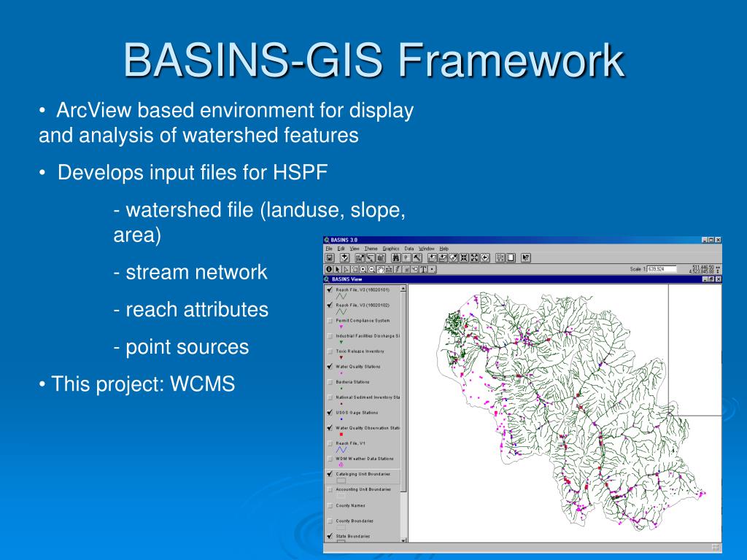Click blue Reach File V1 line symbol
This screenshot has width=747, height=560.
pos(341,449)
